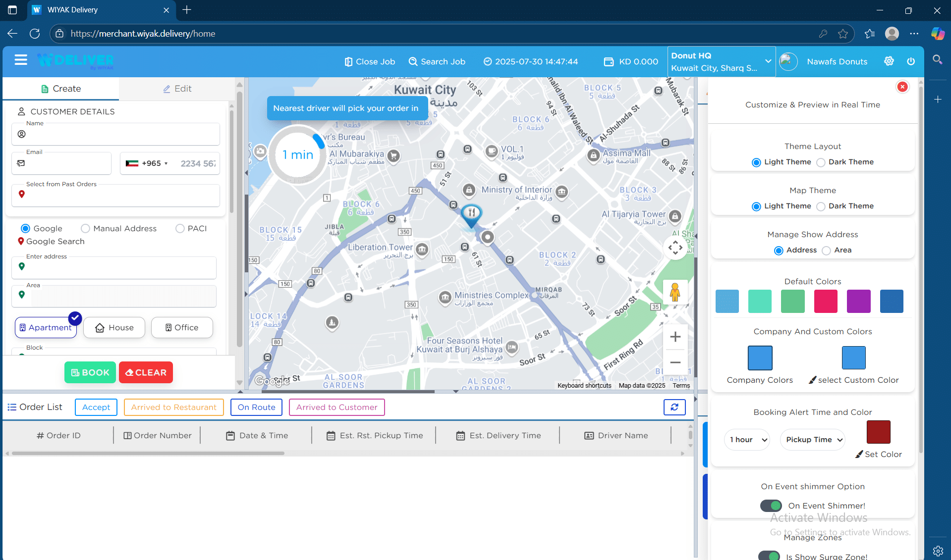
Task: Toggle the On Event Shimmer switch
Action: [771, 506]
